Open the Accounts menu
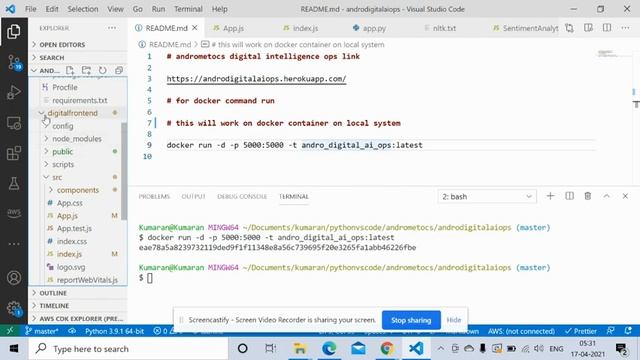 click(14, 278)
